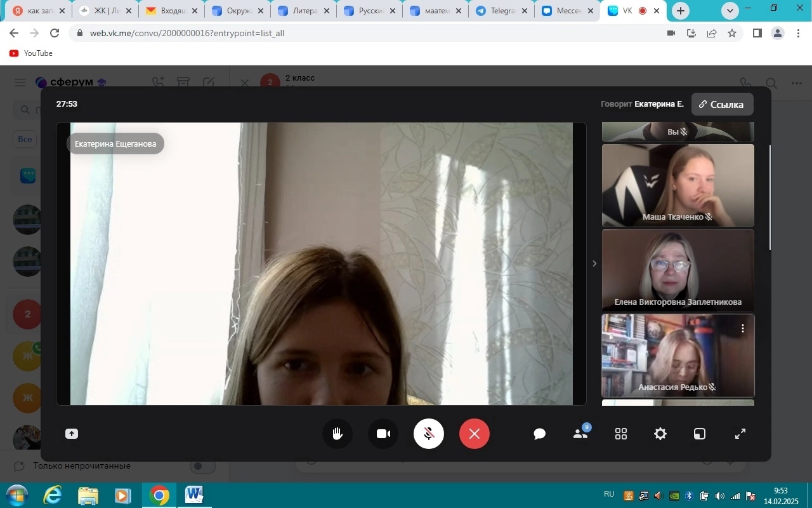Image resolution: width=812 pixels, height=508 pixels.
Task: Open the tab search dropdown
Action: [x=730, y=11]
